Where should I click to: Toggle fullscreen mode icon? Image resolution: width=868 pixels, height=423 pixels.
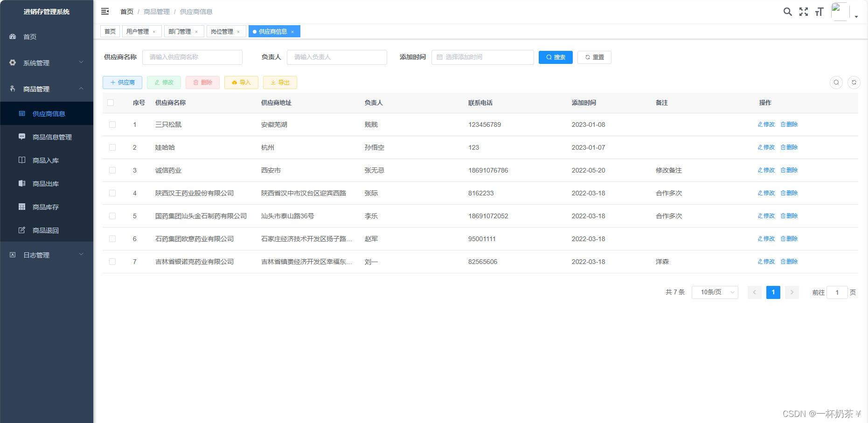click(803, 12)
